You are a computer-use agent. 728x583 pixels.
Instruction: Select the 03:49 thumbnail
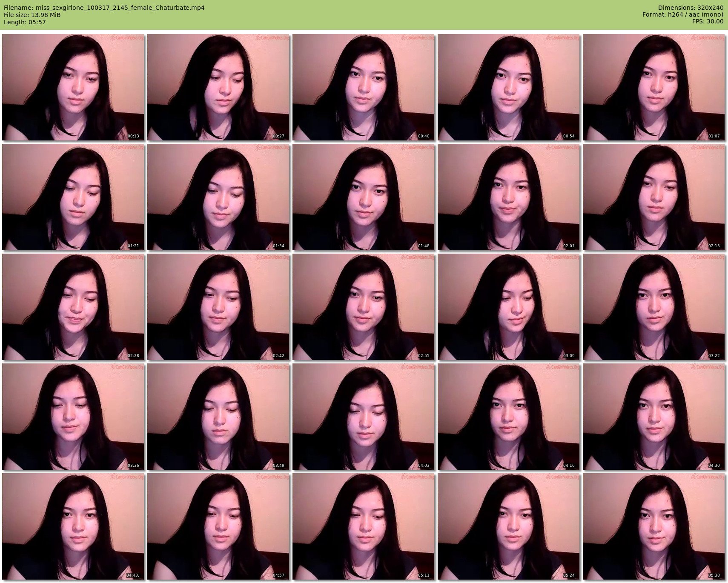pyautogui.click(x=218, y=417)
